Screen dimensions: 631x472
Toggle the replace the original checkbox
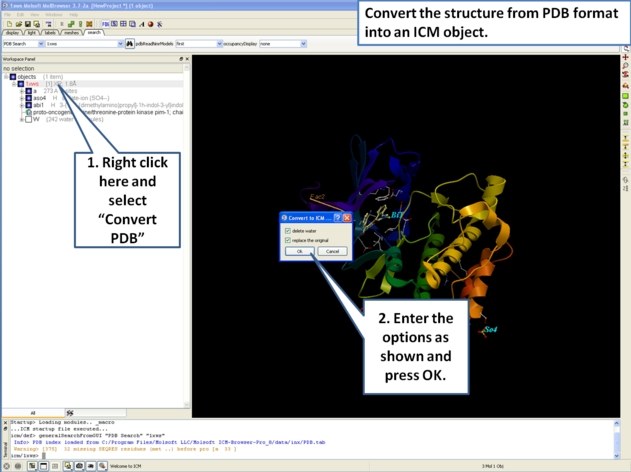288,241
